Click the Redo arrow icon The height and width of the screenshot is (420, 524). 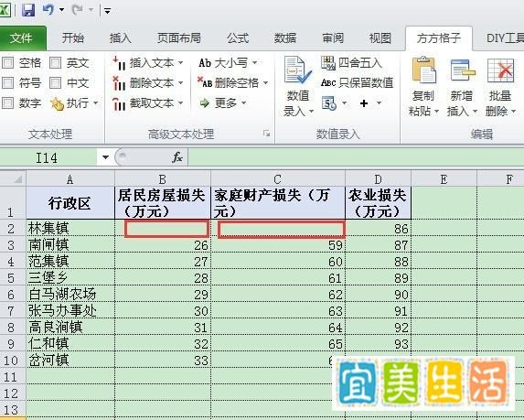click(x=77, y=10)
